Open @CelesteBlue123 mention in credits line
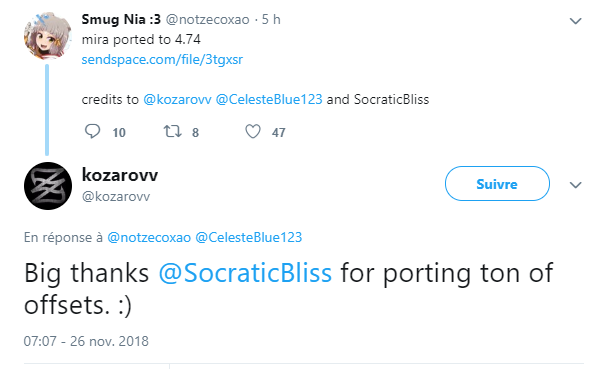 269,99
